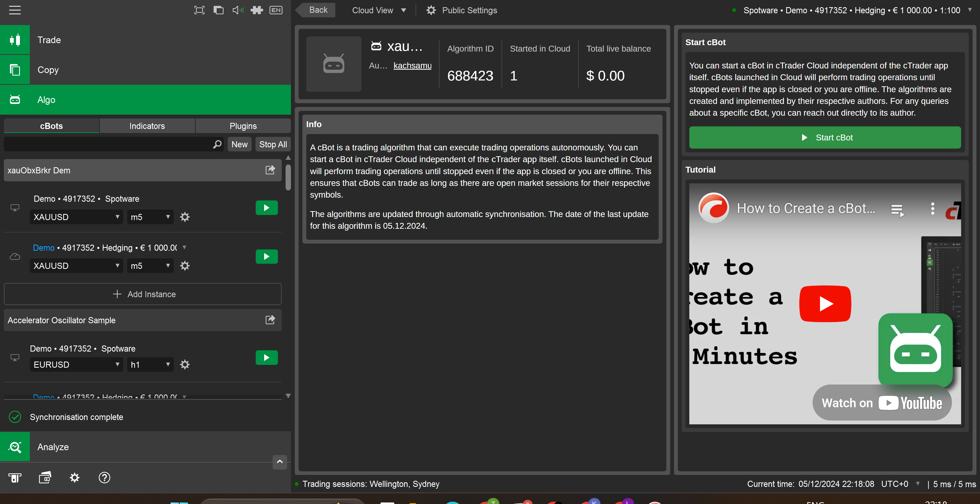Go Back from cloud view
The height and width of the screenshot is (504, 980).
(x=316, y=10)
